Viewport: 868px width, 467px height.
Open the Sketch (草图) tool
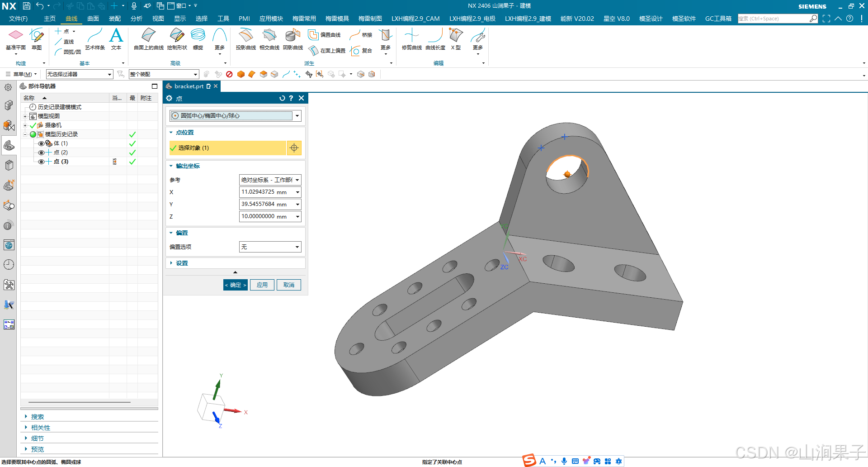pyautogui.click(x=37, y=39)
